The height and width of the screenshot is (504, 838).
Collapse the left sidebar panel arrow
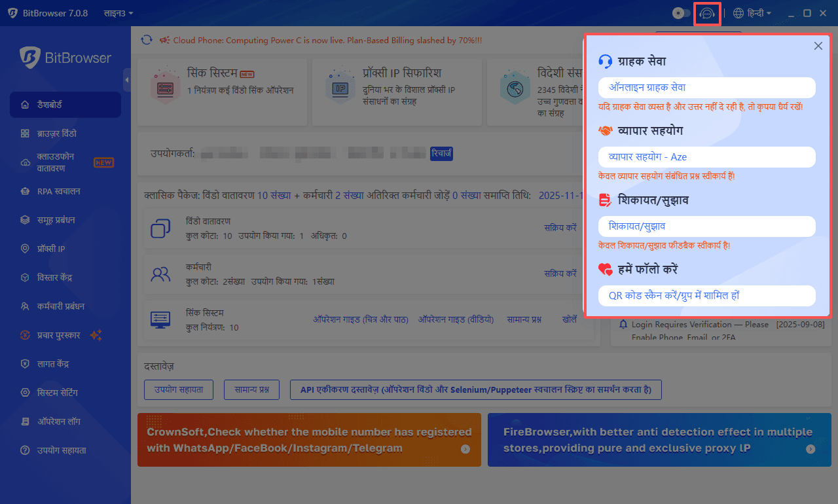click(x=127, y=80)
